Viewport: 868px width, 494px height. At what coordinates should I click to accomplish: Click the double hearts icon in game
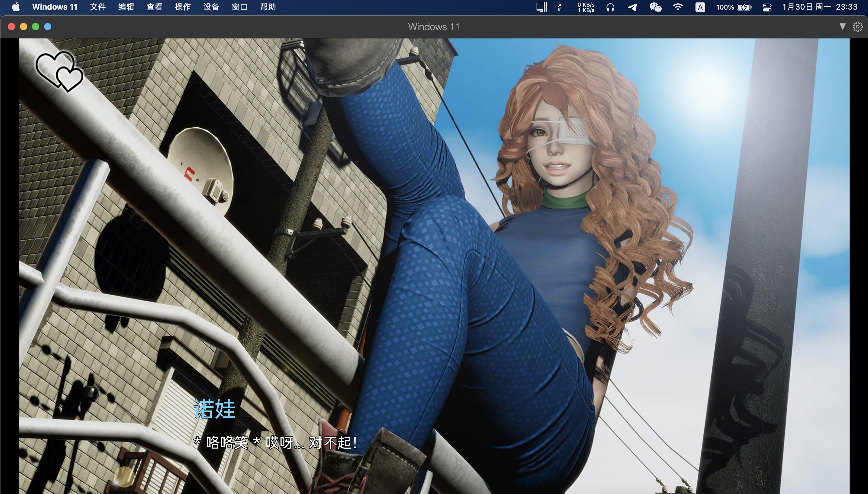[x=59, y=71]
